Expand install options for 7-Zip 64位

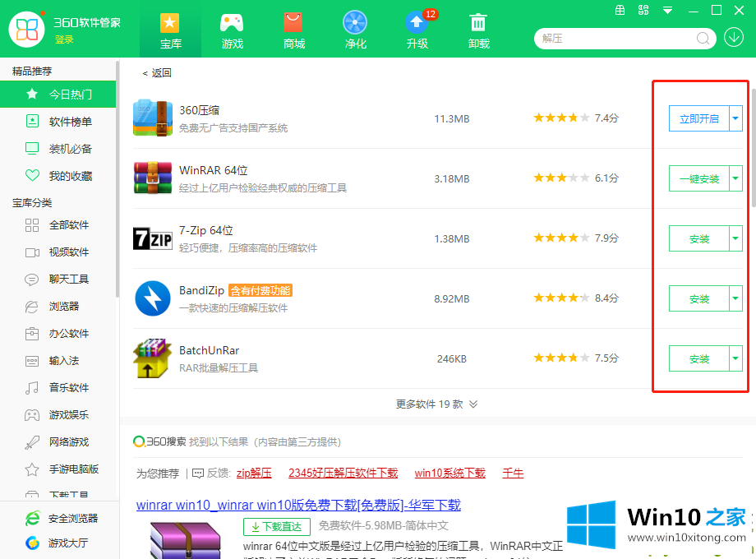(x=735, y=238)
